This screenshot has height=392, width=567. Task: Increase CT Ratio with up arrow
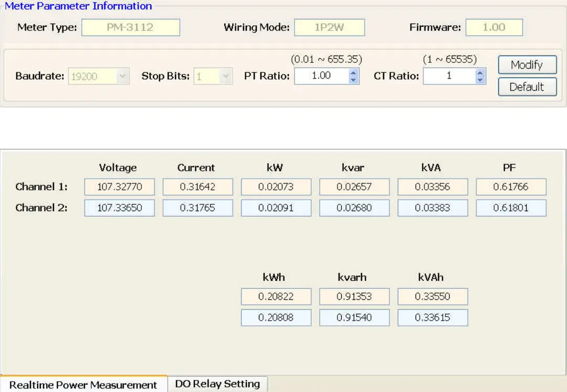[x=480, y=72]
